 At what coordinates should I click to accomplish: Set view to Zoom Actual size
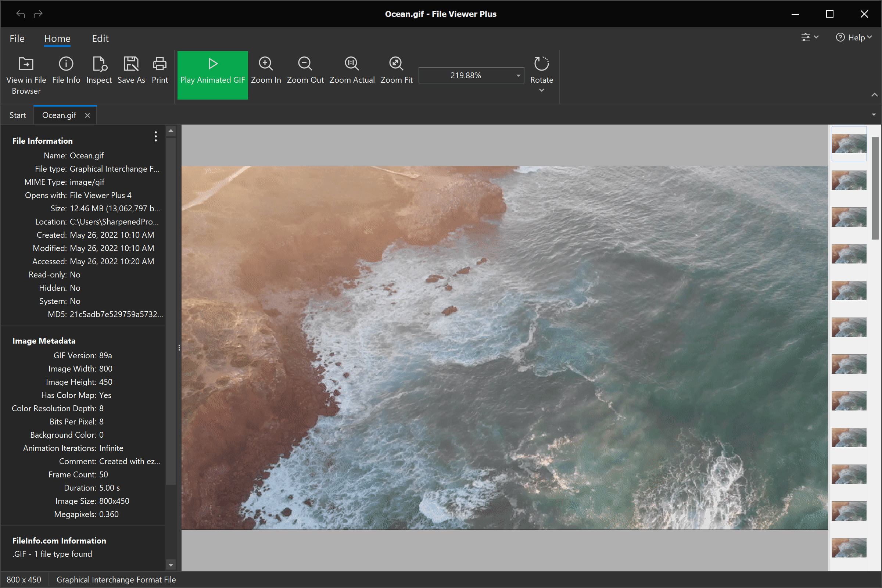coord(352,71)
